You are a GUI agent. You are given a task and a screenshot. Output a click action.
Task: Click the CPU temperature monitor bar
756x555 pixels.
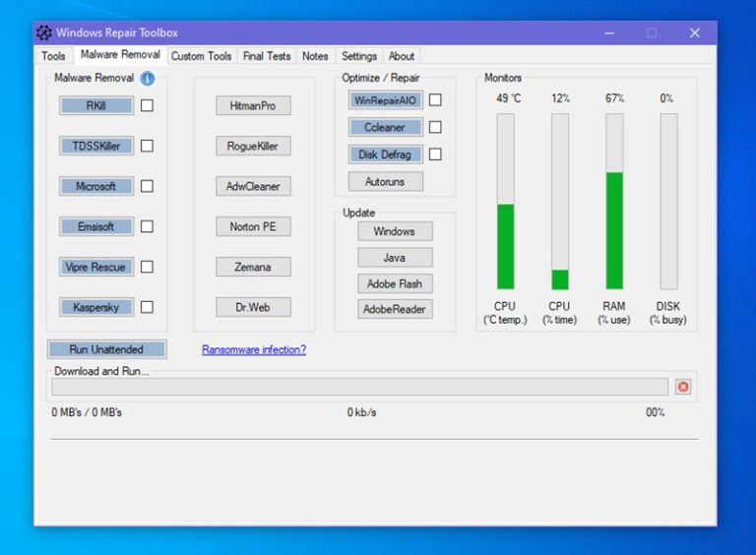click(506, 202)
